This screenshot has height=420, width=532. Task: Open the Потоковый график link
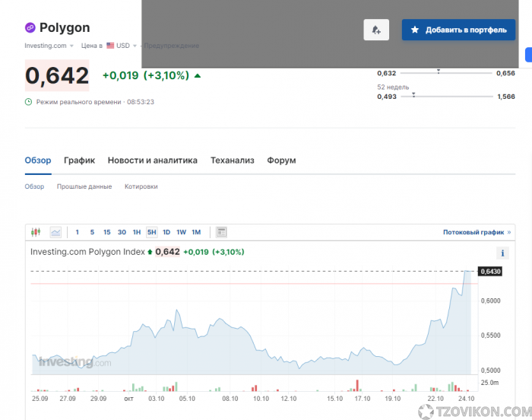tap(477, 232)
